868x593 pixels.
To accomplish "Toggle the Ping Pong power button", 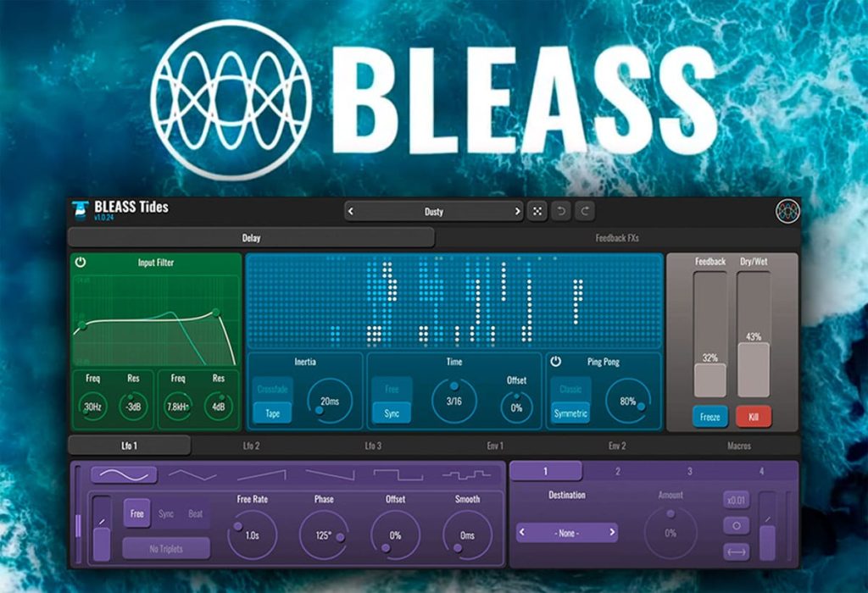I will 556,361.
